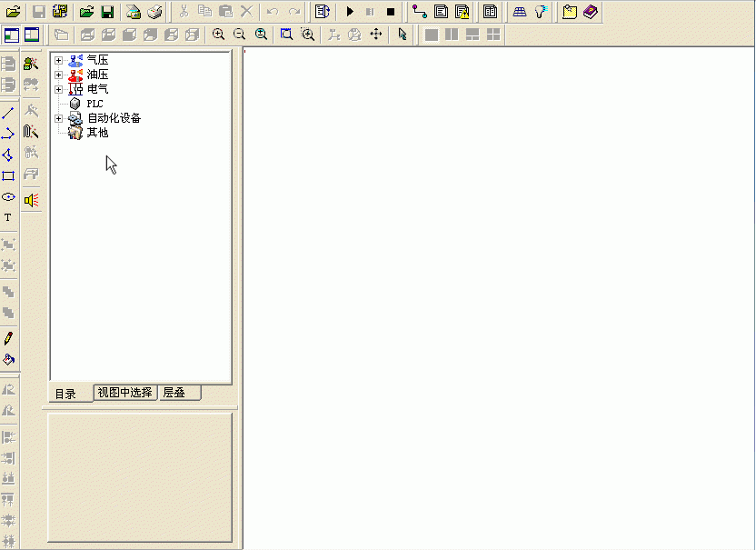Screen dimensions: 756x550
Task: Select the ellipse drawing tool
Action: (8, 196)
